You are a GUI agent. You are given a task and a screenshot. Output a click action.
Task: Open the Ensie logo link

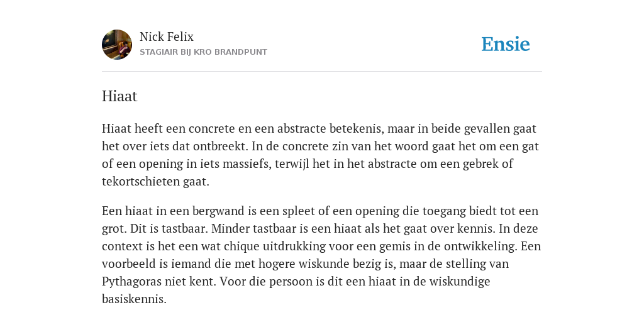point(506,44)
